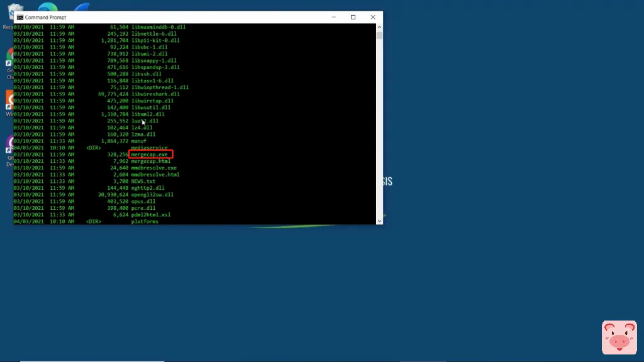Click the file name libsbc-1.dll
The width and height of the screenshot is (644, 362).
[x=150, y=47]
